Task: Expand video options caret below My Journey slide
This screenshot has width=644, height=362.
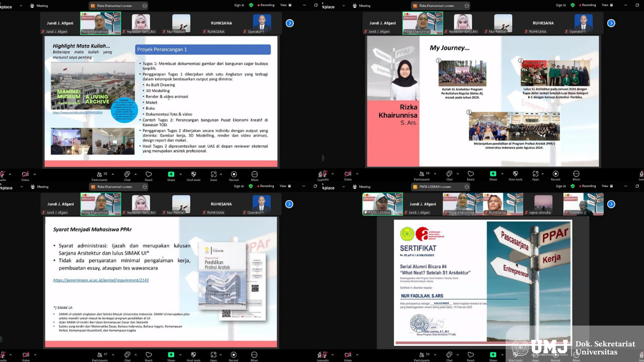Action: pyautogui.click(x=357, y=174)
